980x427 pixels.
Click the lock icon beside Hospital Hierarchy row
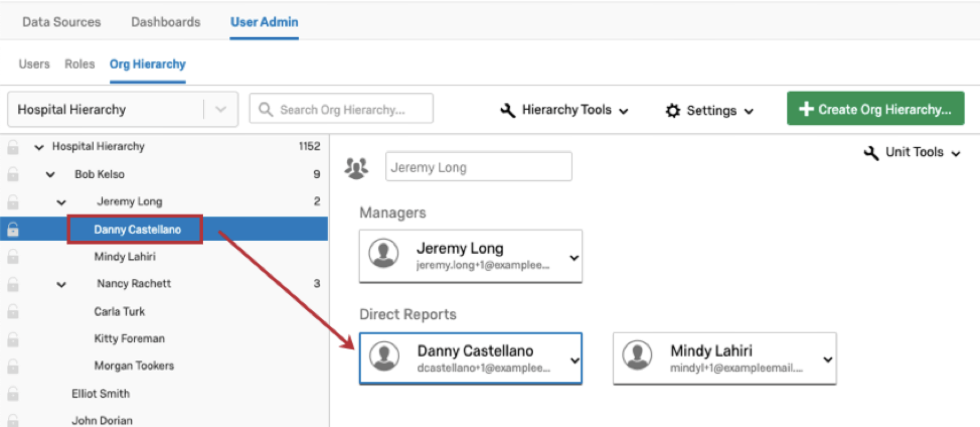[x=13, y=148]
